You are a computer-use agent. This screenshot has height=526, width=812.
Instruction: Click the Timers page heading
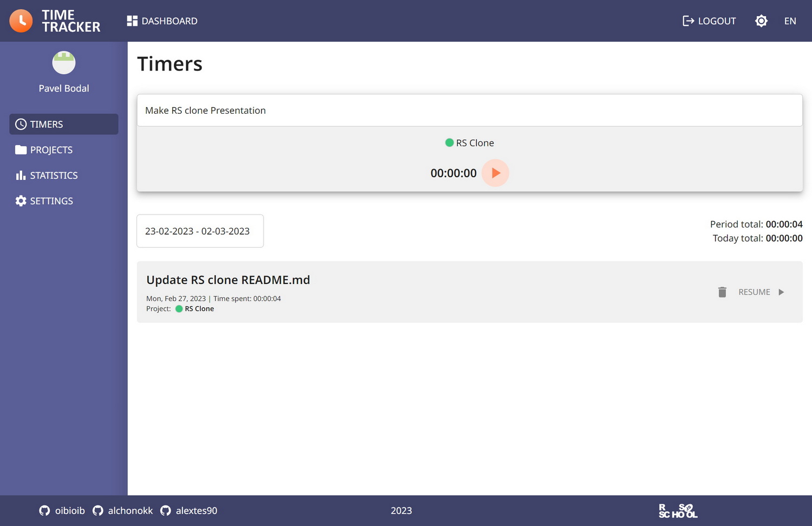click(169, 64)
